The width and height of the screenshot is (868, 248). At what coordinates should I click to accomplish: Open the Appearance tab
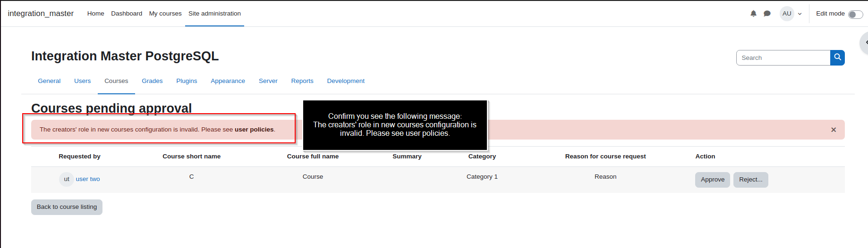click(228, 81)
